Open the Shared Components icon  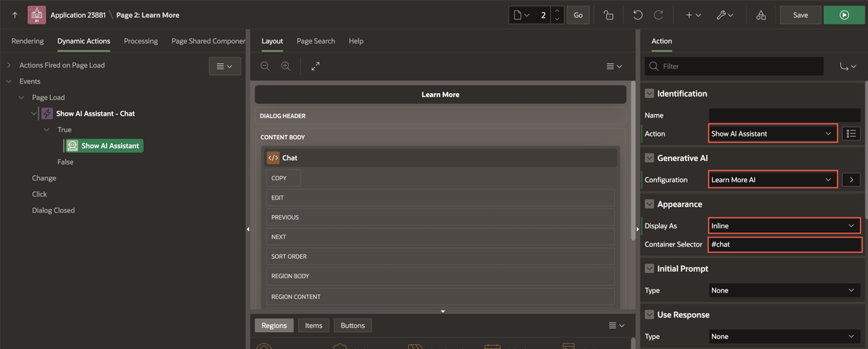pos(761,15)
